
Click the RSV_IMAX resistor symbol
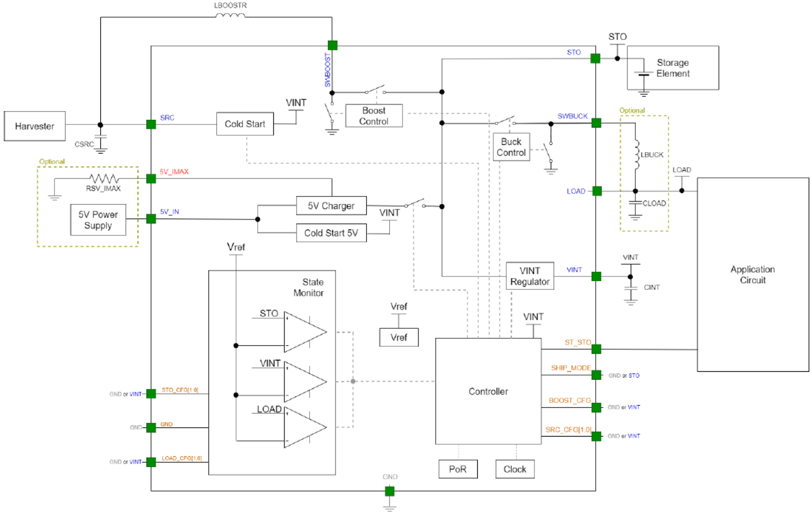[104, 178]
